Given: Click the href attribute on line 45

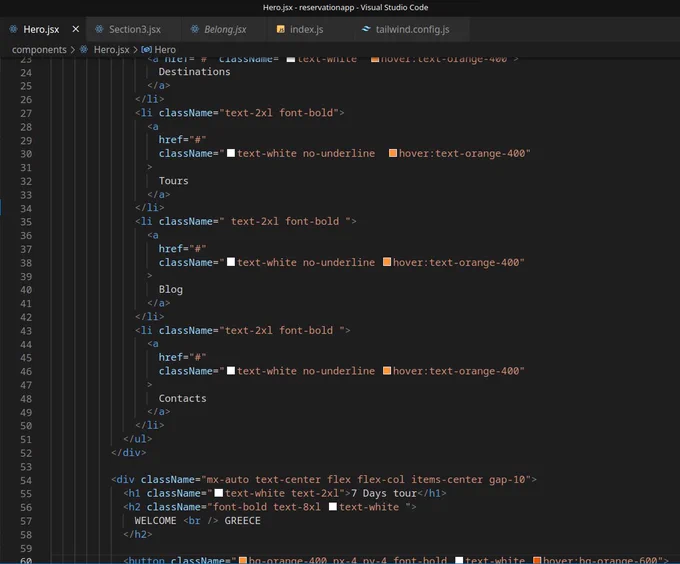Looking at the screenshot, I should pyautogui.click(x=182, y=357).
